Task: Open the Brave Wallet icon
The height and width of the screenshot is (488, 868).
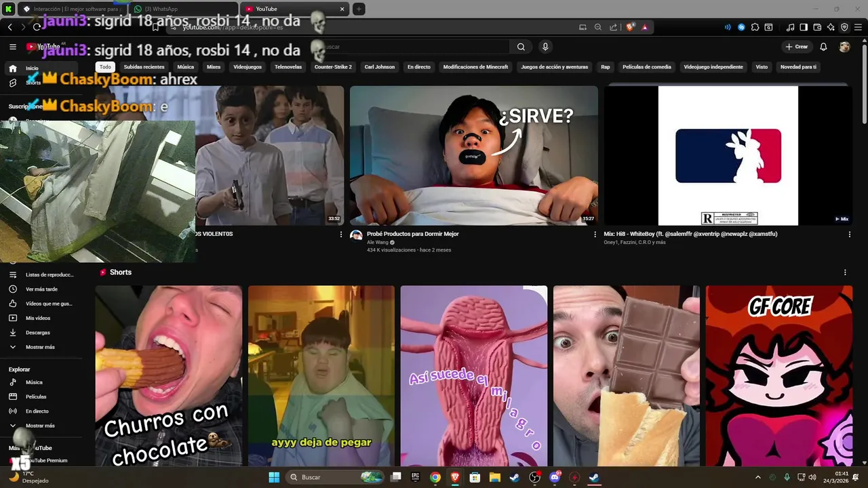Action: tap(817, 27)
